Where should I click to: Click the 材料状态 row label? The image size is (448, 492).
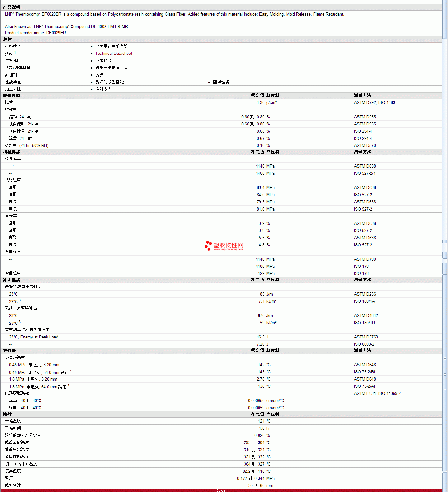tap(13, 46)
